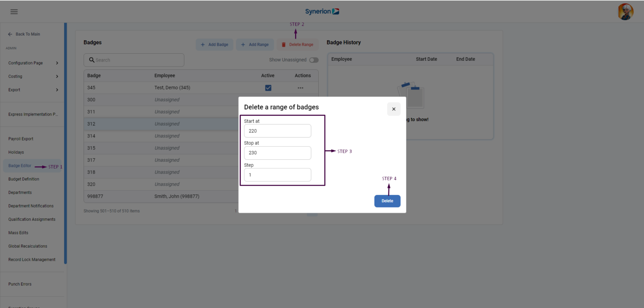Open the actions ellipsis for badge 345
Image resolution: width=644 pixels, height=308 pixels.
[x=300, y=88]
